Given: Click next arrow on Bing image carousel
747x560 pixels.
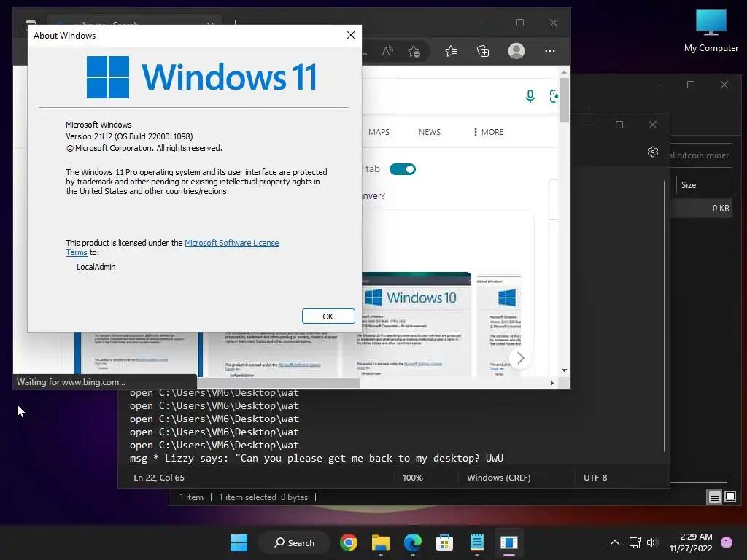Looking at the screenshot, I should pos(520,358).
